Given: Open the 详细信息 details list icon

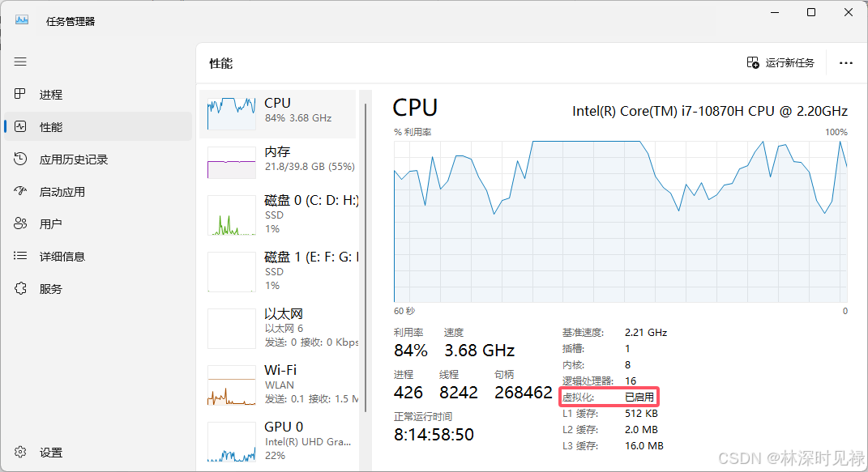Looking at the screenshot, I should 20,256.
